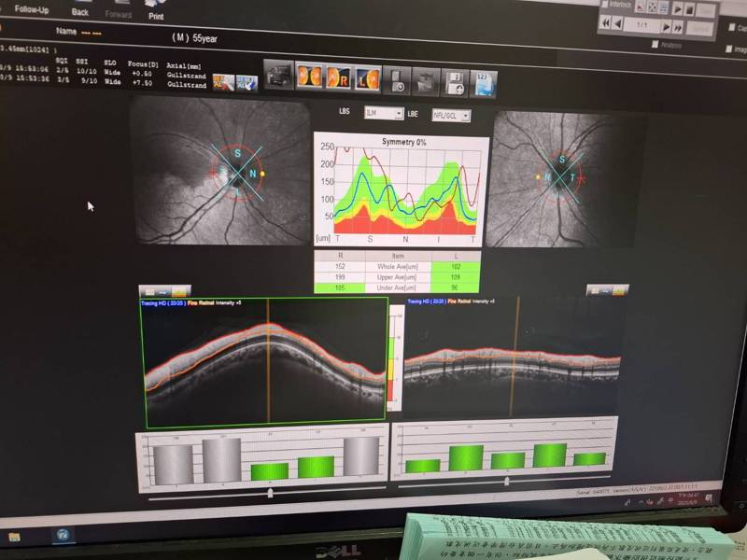Open the Follow-Up menu item
The width and height of the screenshot is (747, 560).
tap(32, 9)
